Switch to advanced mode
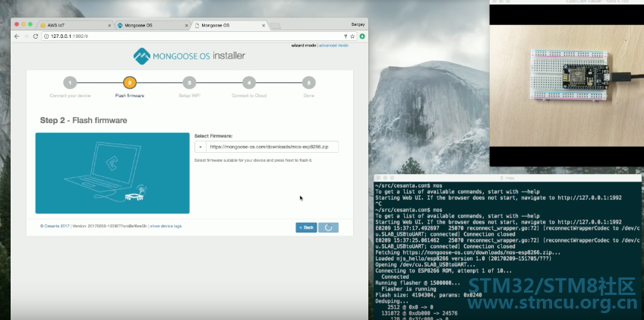This screenshot has height=320, width=644. 333,46
